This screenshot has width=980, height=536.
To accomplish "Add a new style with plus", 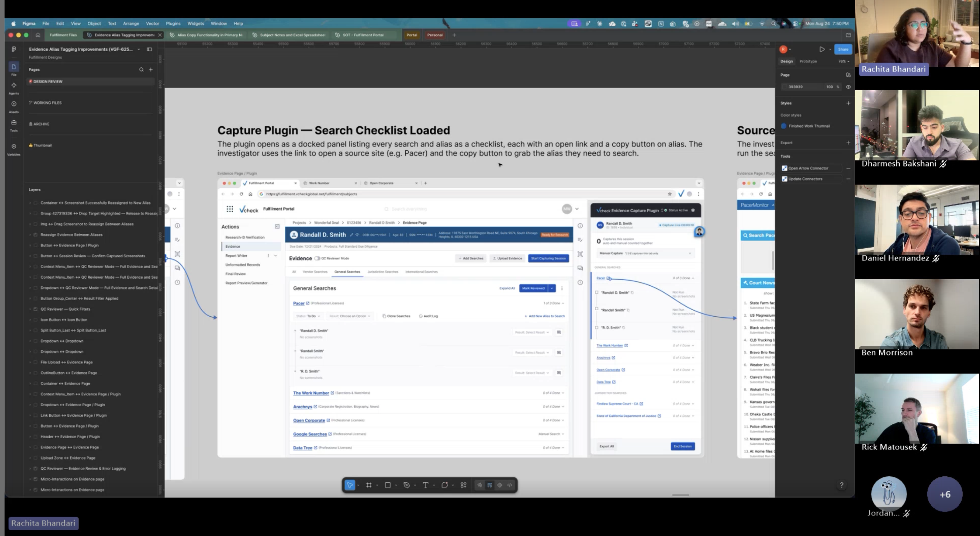I will [848, 103].
